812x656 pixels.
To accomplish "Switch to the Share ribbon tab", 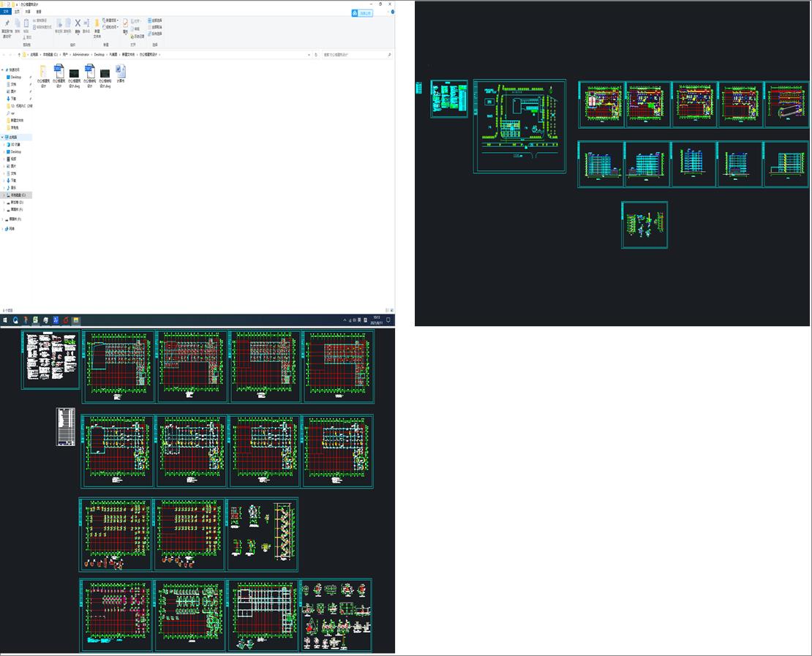I will (x=28, y=12).
